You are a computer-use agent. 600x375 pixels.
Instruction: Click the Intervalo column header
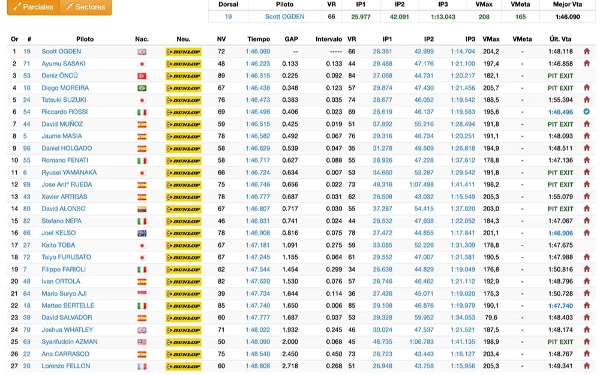(329, 39)
